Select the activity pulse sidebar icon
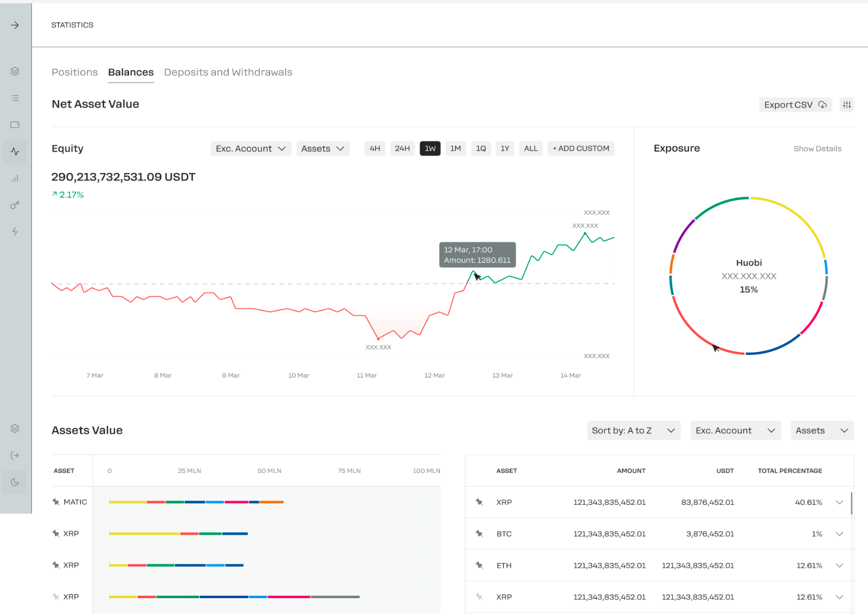The height and width of the screenshot is (614, 868). click(x=15, y=152)
